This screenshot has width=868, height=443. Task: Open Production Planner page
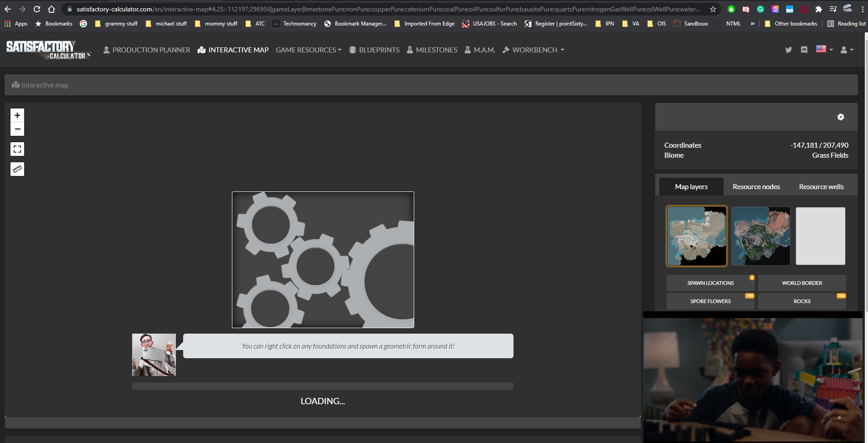pos(147,50)
